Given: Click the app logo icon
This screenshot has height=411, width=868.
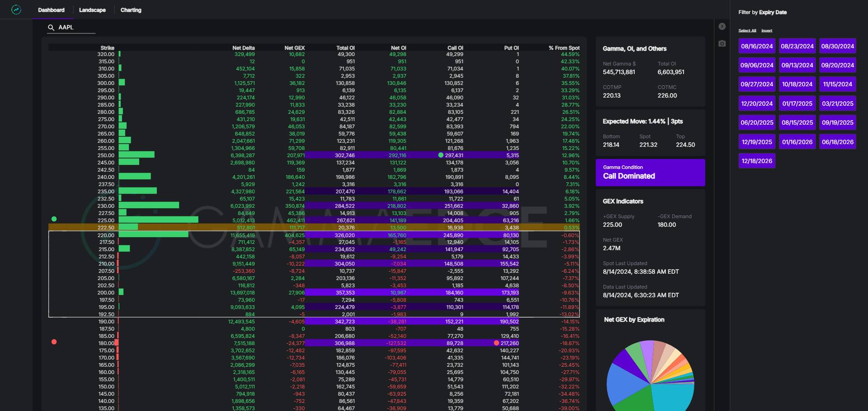Looking at the screenshot, I should tap(16, 9).
